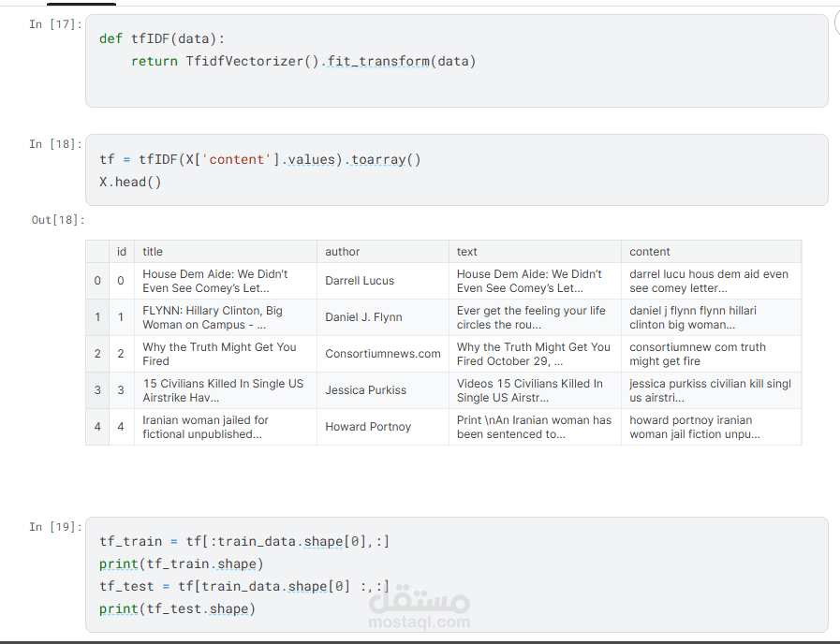Click 'print(tf_test.shape)' line
Image resolution: width=840 pixels, height=644 pixels.
pyautogui.click(x=177, y=608)
